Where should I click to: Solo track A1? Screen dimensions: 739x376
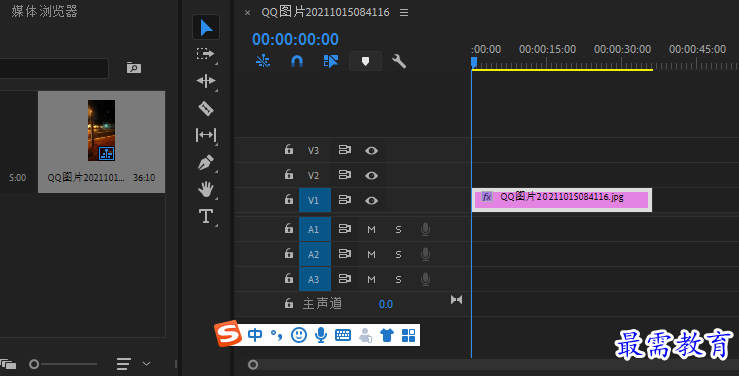point(398,229)
